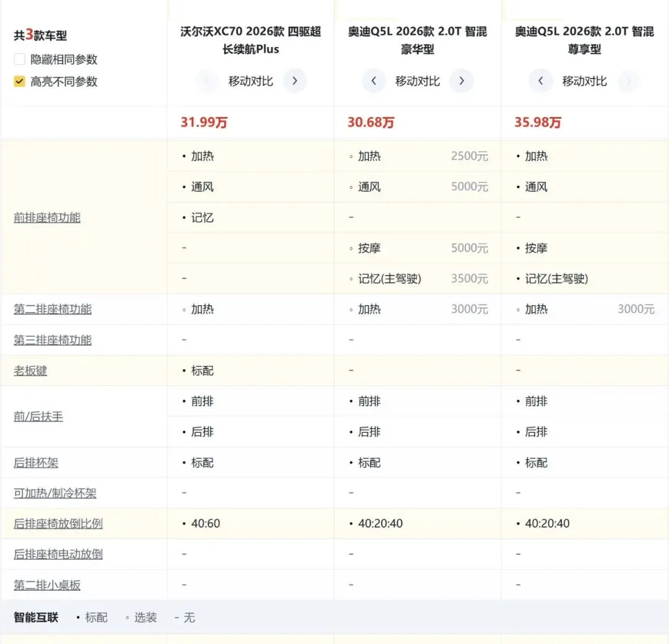Image resolution: width=669 pixels, height=644 pixels.
Task: Click the 标配 value in 老板键 row
Action: click(202, 371)
